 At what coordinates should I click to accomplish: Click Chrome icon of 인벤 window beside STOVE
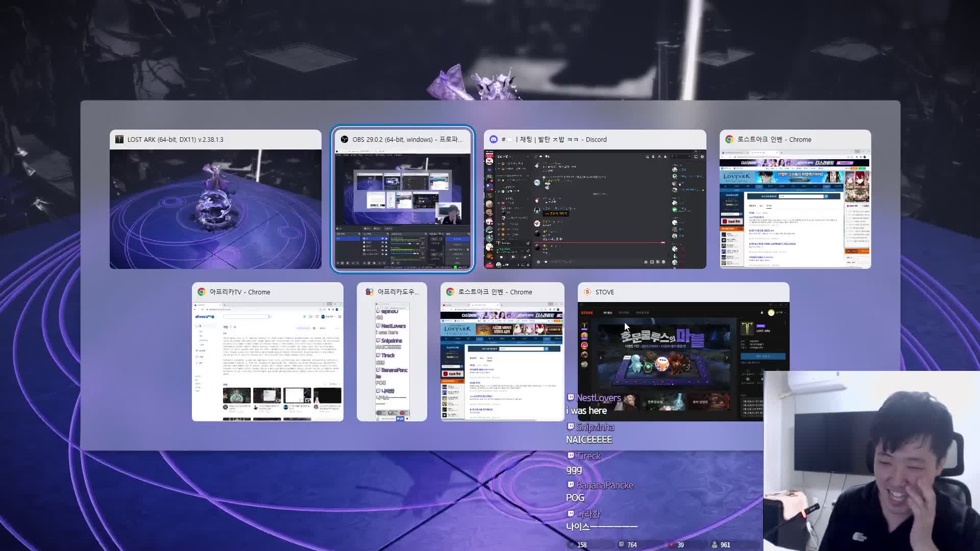point(450,292)
